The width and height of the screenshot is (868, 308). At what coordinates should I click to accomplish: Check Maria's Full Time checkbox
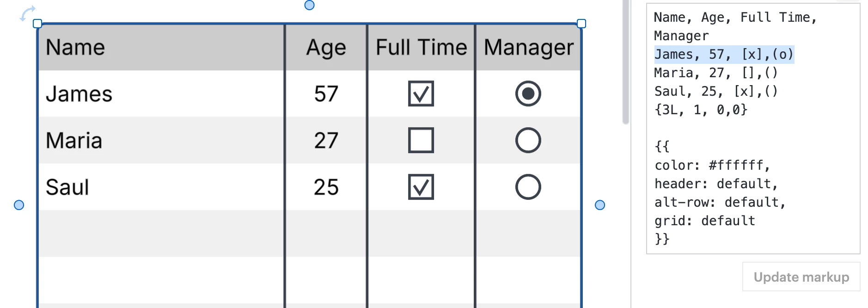point(421,140)
